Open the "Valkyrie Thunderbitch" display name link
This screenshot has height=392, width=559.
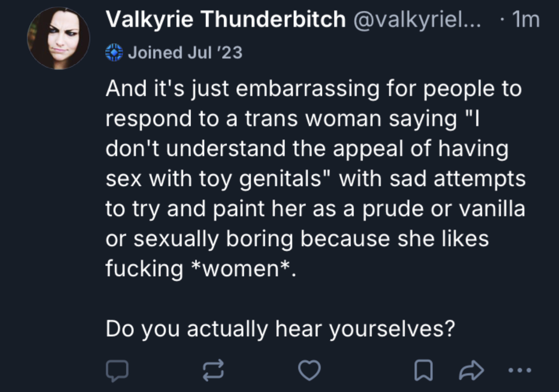click(x=225, y=19)
